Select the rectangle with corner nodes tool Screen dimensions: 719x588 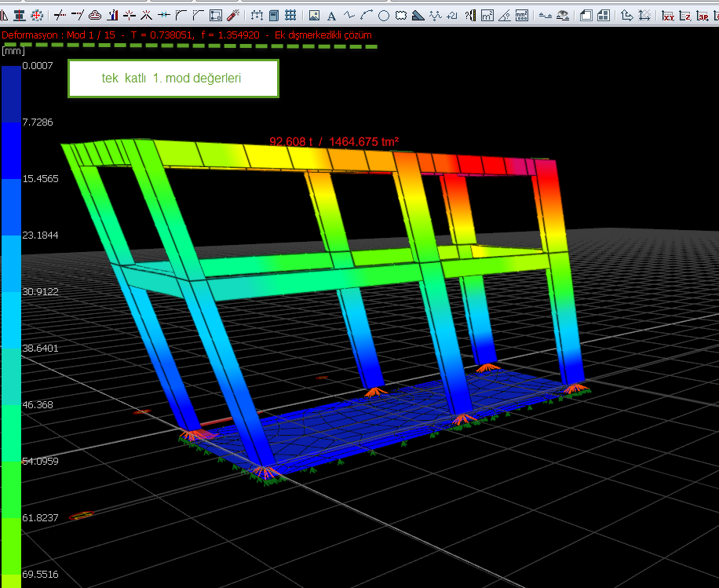pos(216,15)
